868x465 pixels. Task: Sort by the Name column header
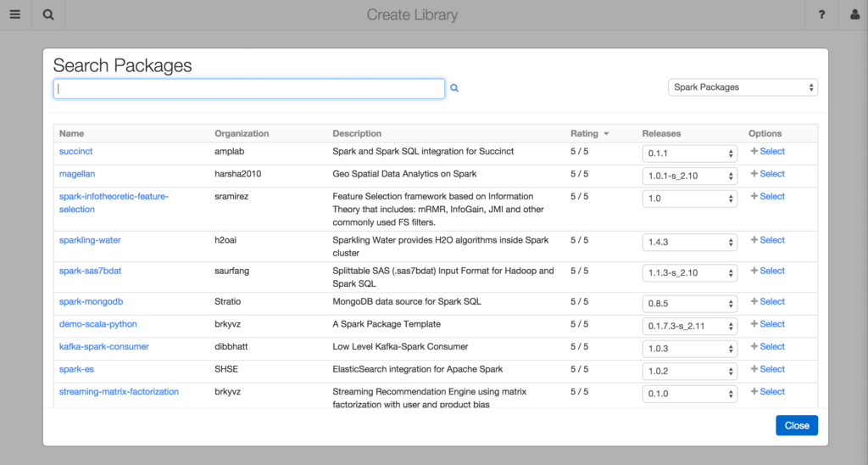coord(72,133)
